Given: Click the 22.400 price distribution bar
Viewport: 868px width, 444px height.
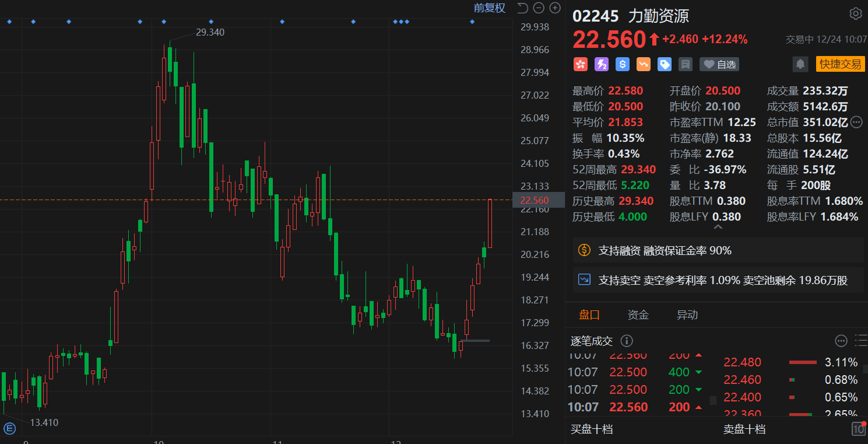Looking at the screenshot, I should point(792,397).
